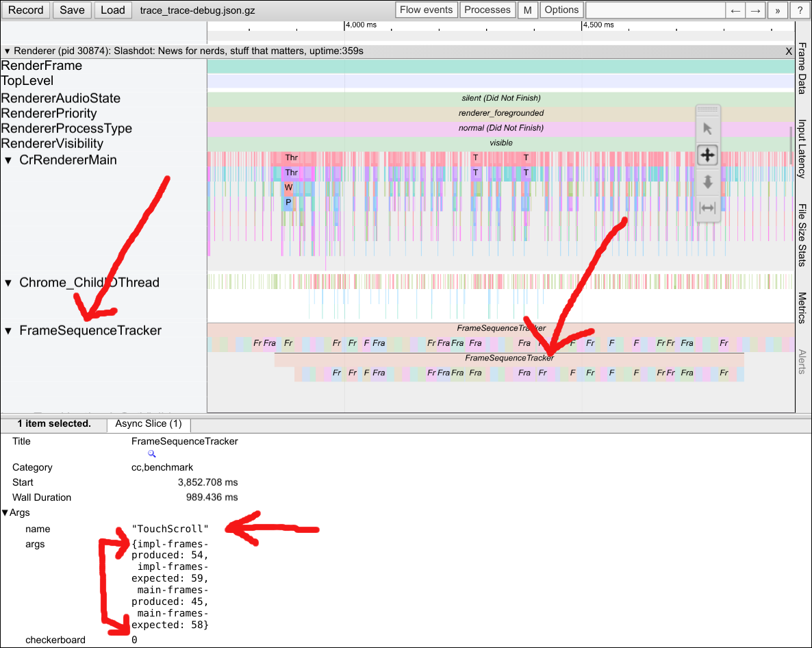This screenshot has height=648, width=812.
Task: Click the magnifier icon below FrameSequenceTracker title
Action: coord(152,454)
